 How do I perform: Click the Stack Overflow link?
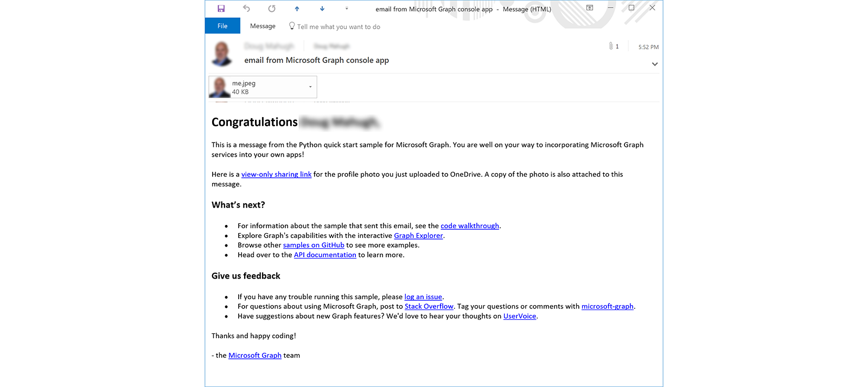[x=429, y=307]
